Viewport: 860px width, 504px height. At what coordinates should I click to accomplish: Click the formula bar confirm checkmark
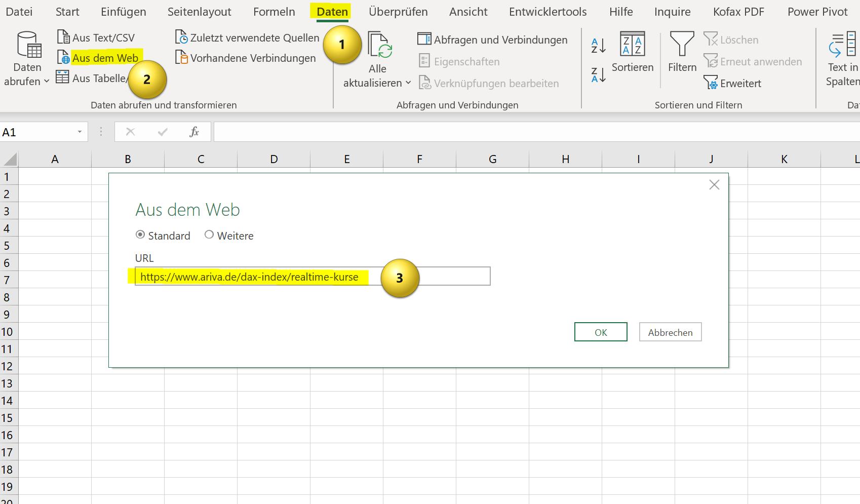[x=163, y=132]
